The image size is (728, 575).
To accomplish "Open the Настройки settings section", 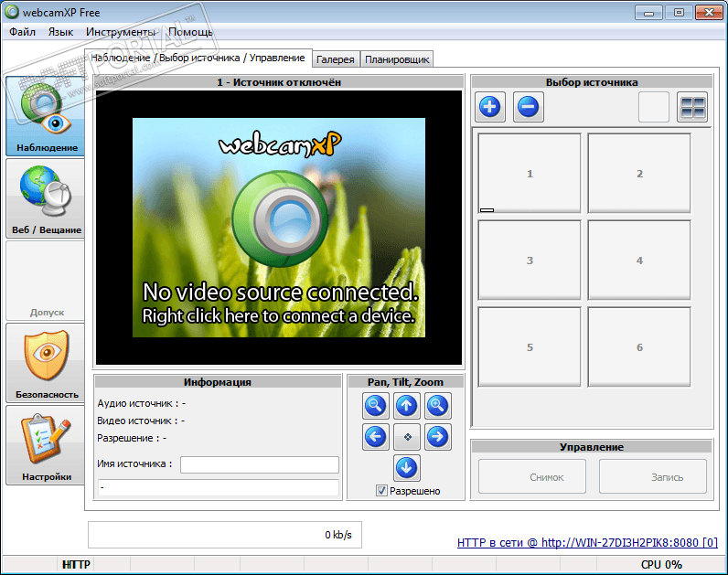I will click(46, 445).
